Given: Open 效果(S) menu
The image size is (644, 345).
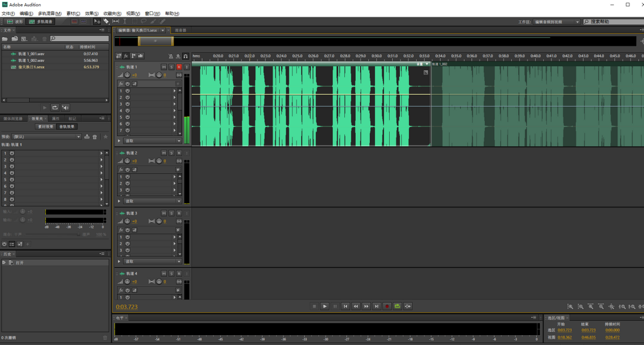Looking at the screenshot, I should [92, 13].
